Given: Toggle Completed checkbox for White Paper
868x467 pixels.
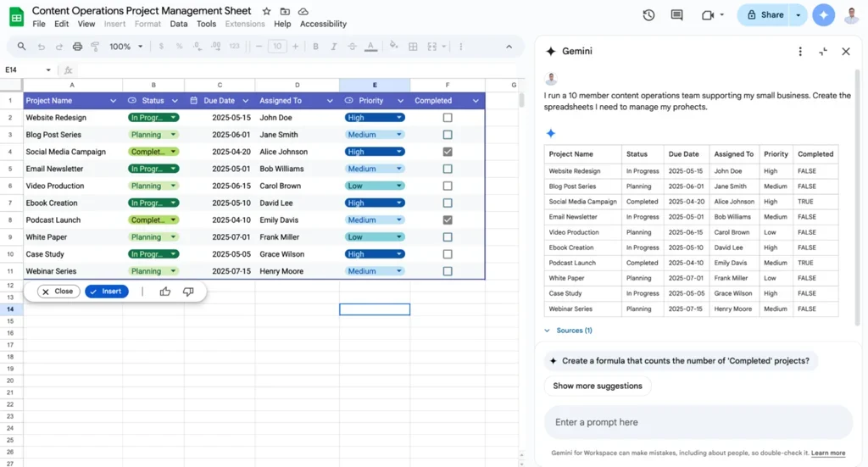Looking at the screenshot, I should click(x=448, y=236).
